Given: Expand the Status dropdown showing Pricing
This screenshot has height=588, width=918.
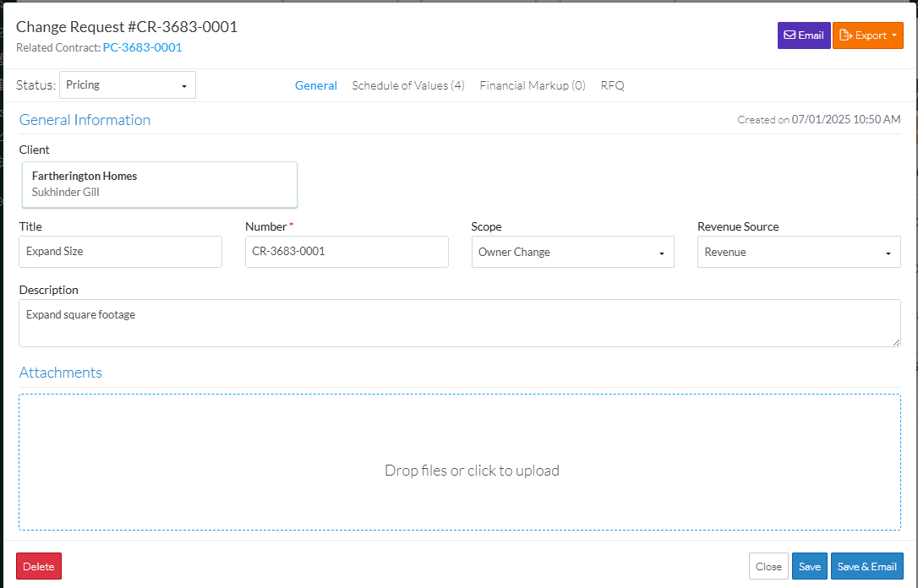Looking at the screenshot, I should point(128,85).
